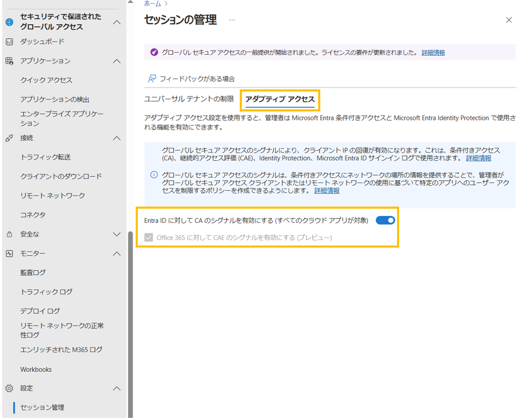Open 詳細情報 link after ポリシー text
The width and height of the screenshot is (518, 420).
click(327, 190)
